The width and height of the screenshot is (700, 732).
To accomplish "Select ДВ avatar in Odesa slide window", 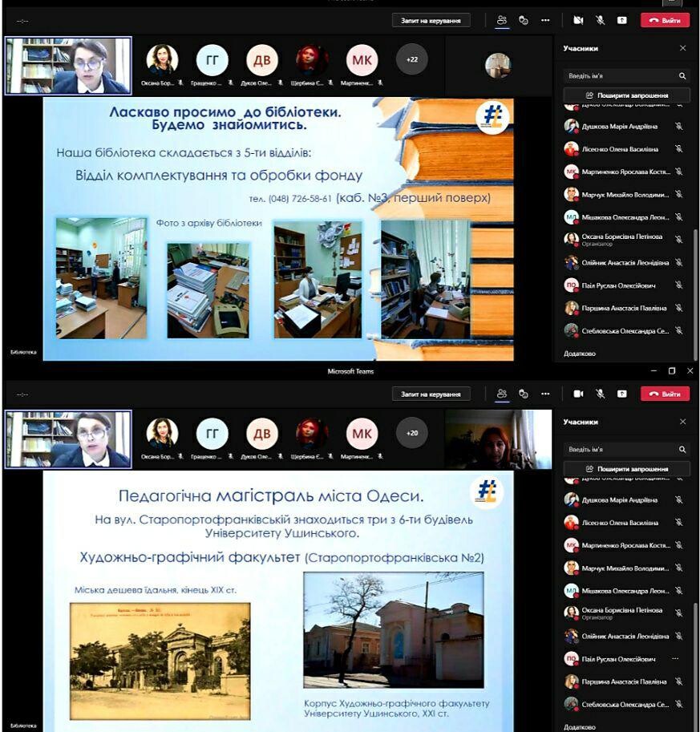I will 262,433.
